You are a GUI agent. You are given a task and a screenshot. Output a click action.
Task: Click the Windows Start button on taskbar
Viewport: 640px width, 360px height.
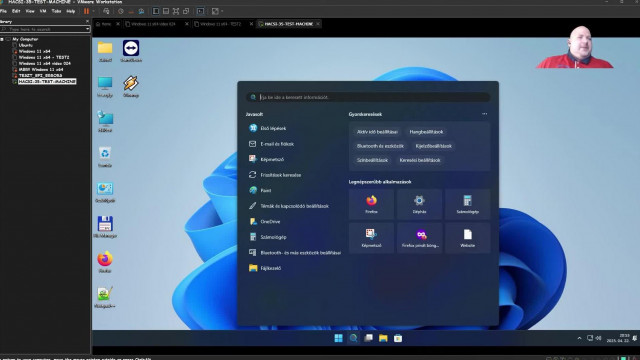coord(338,338)
